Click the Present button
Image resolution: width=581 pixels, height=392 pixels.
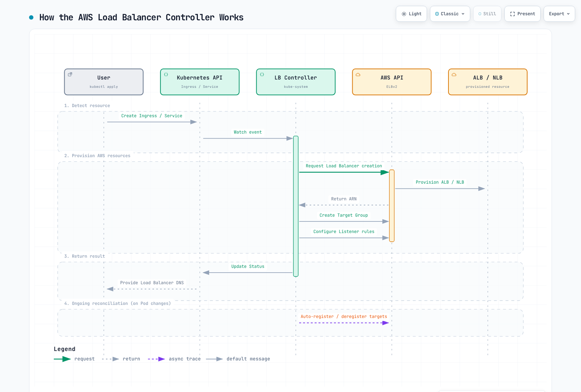(523, 14)
